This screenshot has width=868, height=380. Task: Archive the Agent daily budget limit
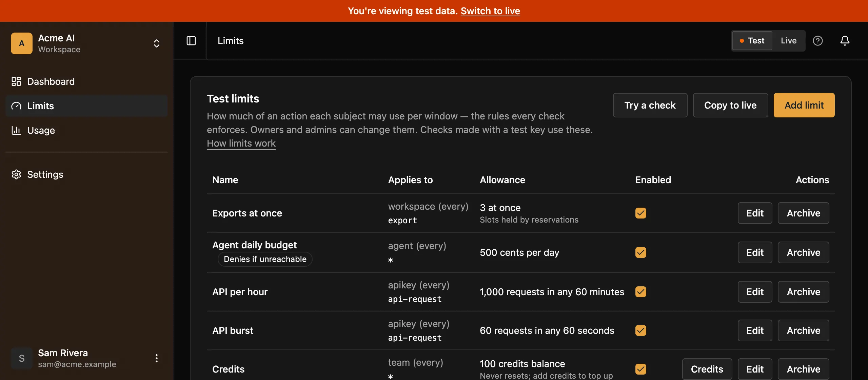coord(804,252)
